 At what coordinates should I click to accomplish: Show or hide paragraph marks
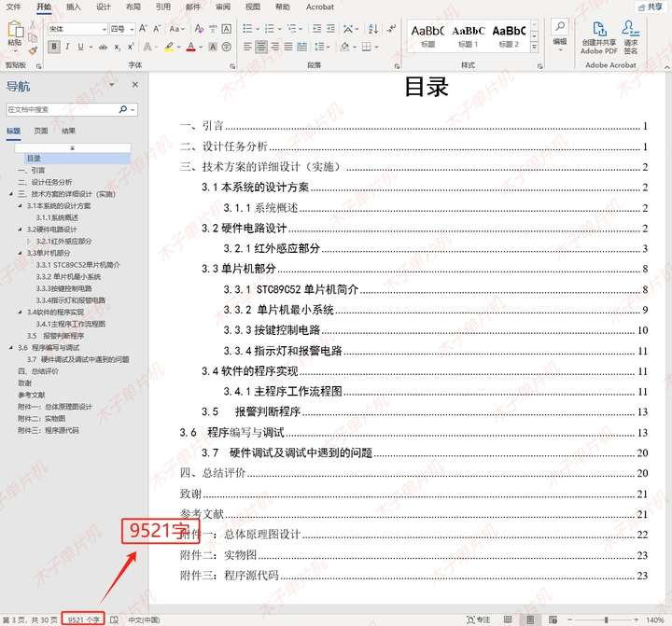(x=391, y=29)
